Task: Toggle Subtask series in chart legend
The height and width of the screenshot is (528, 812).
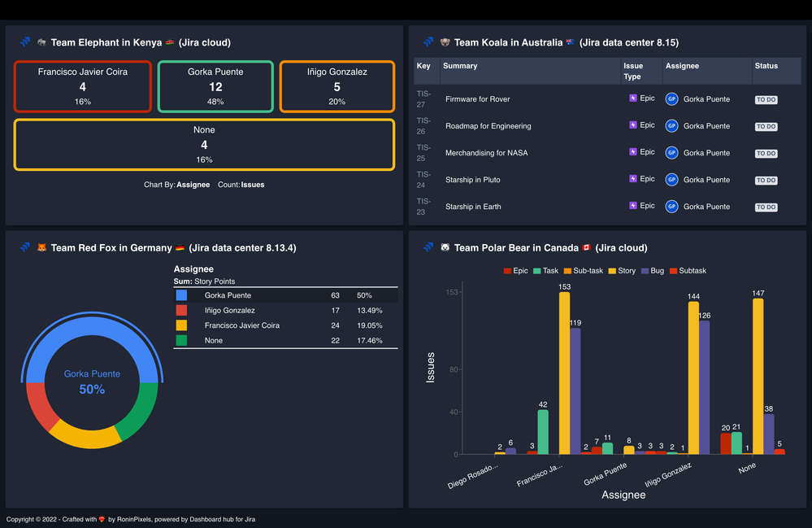Action: (688, 270)
